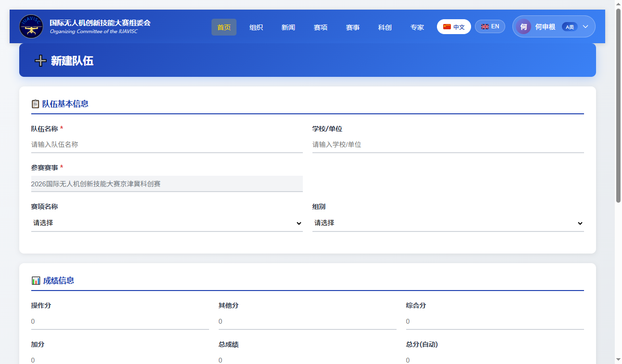622x364 pixels.
Task: Click the A类 badge in user menu
Action: [570, 27]
